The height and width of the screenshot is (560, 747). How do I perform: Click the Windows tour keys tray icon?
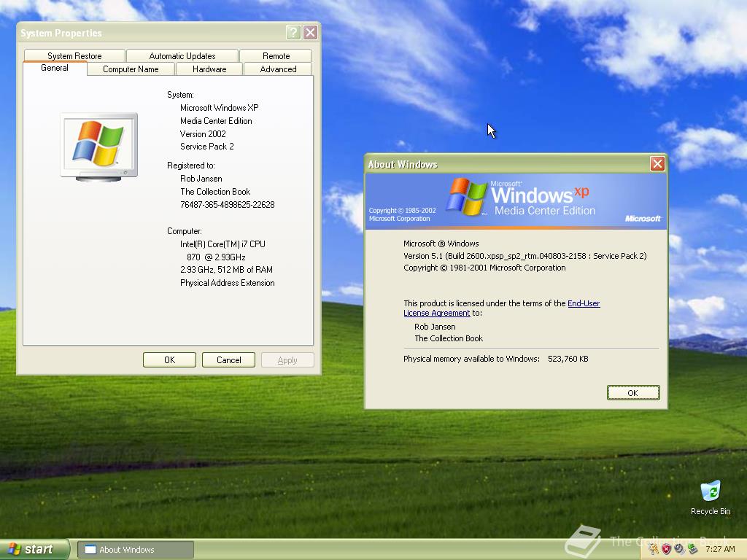coord(653,549)
